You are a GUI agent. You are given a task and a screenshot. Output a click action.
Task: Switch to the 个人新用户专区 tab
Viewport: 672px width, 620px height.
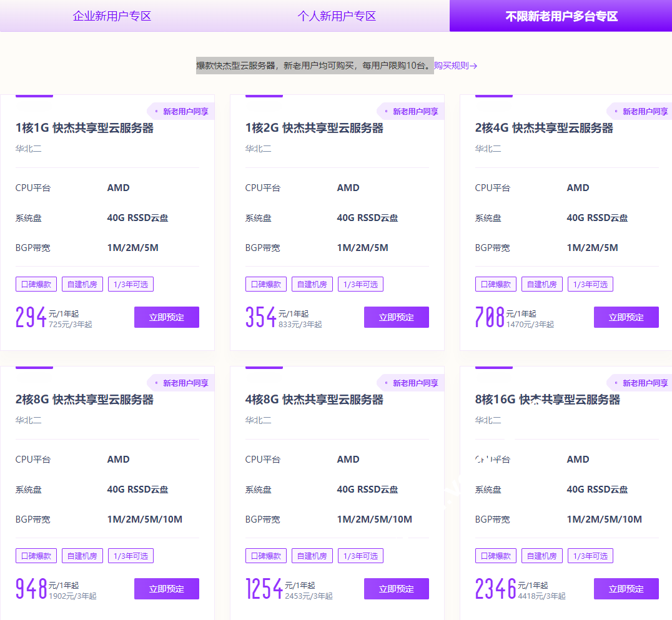pos(337,16)
